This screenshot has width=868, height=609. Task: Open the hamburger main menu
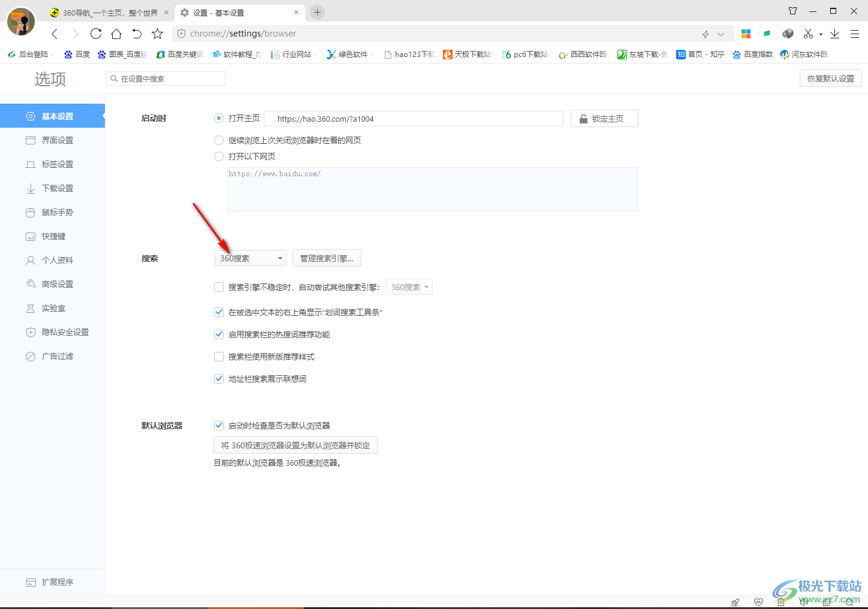tap(855, 34)
